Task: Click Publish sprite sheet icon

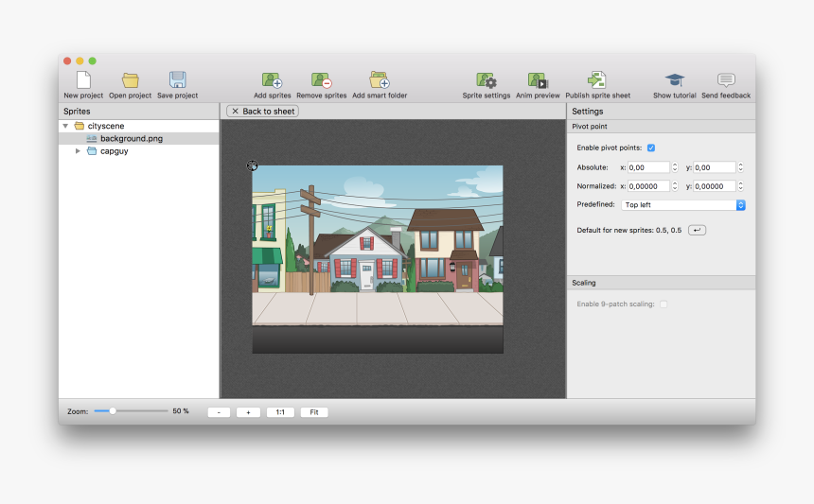Action: tap(597, 80)
